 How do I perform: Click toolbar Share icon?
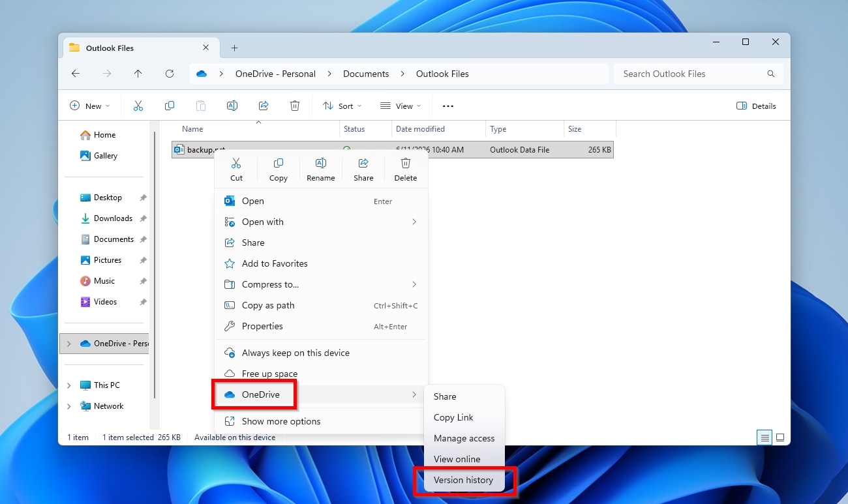click(264, 106)
